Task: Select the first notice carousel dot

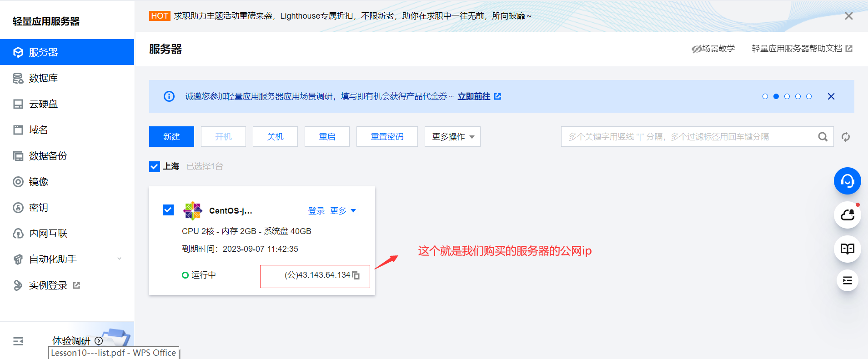Action: point(765,96)
